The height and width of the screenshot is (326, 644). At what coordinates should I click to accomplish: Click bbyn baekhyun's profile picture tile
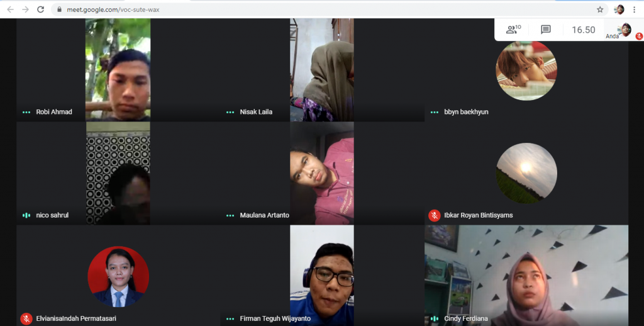526,70
